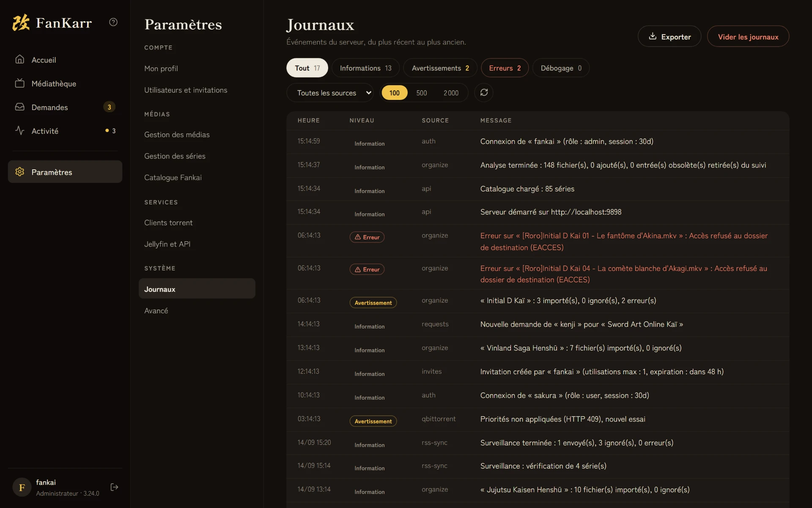Click the Demandes inbox icon
The width and height of the screenshot is (812, 508).
20,107
